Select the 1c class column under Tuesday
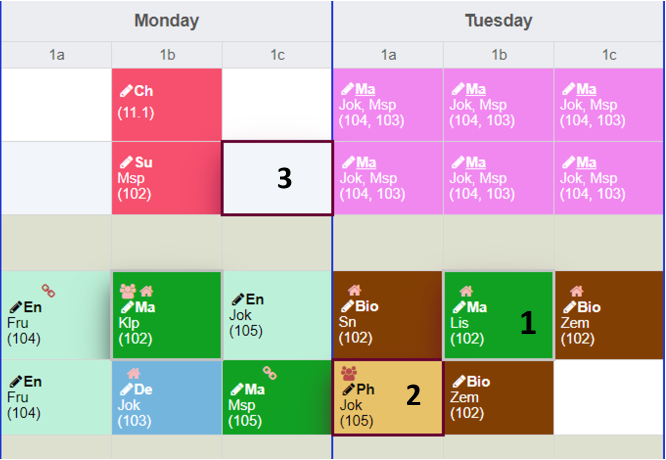Image resolution: width=666 pixels, height=460 pixels. coord(609,55)
